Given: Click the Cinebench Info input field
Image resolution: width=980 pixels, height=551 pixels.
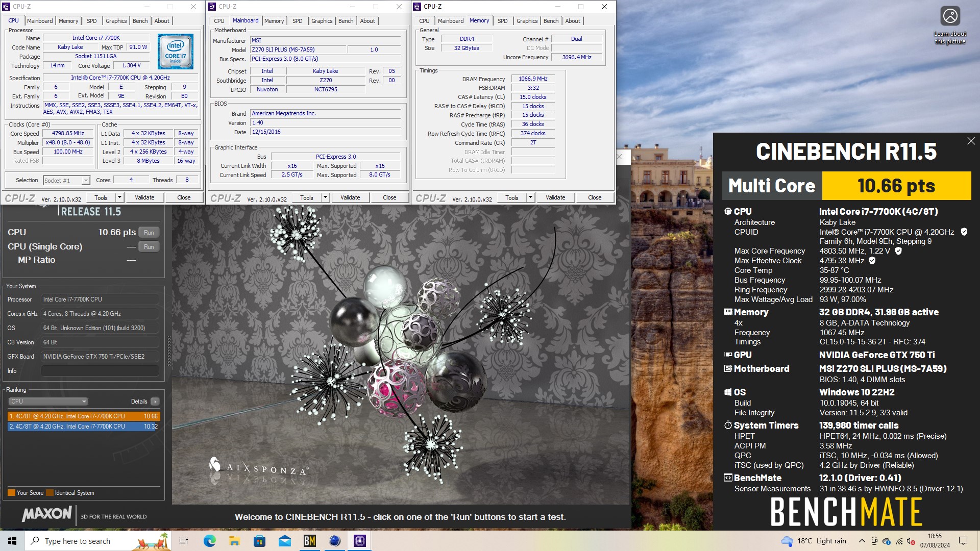Looking at the screenshot, I should pos(100,371).
